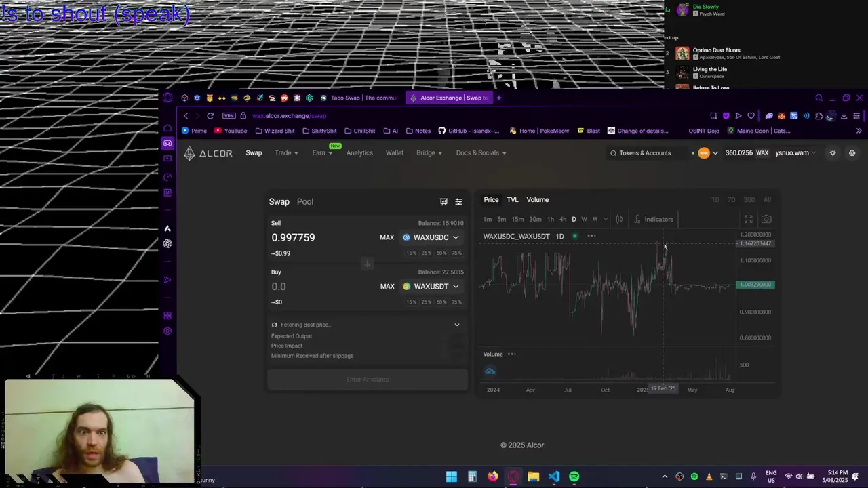Open File Explorer from taskbar
The width and height of the screenshot is (868, 488).
point(534,476)
